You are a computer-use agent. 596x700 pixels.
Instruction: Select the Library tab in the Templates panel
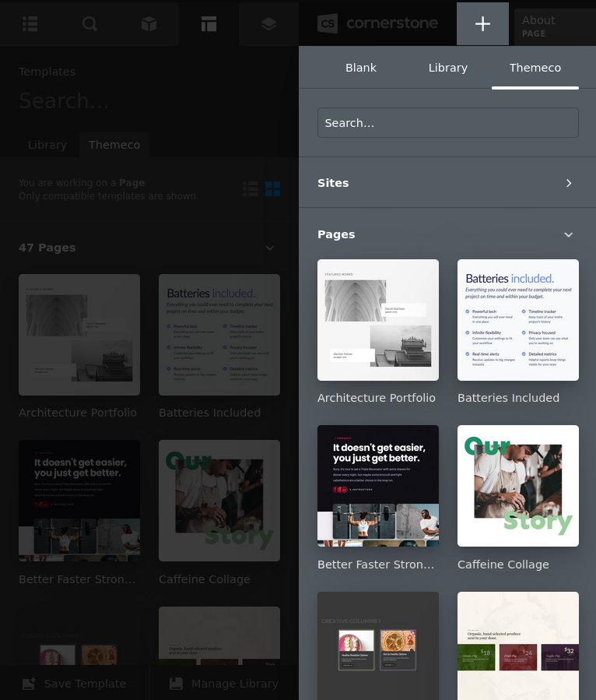(47, 145)
